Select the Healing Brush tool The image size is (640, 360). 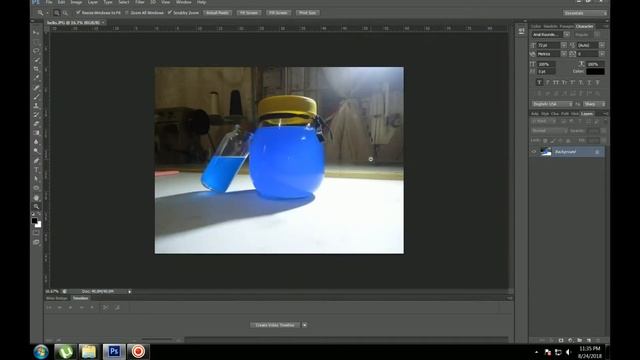point(36,87)
